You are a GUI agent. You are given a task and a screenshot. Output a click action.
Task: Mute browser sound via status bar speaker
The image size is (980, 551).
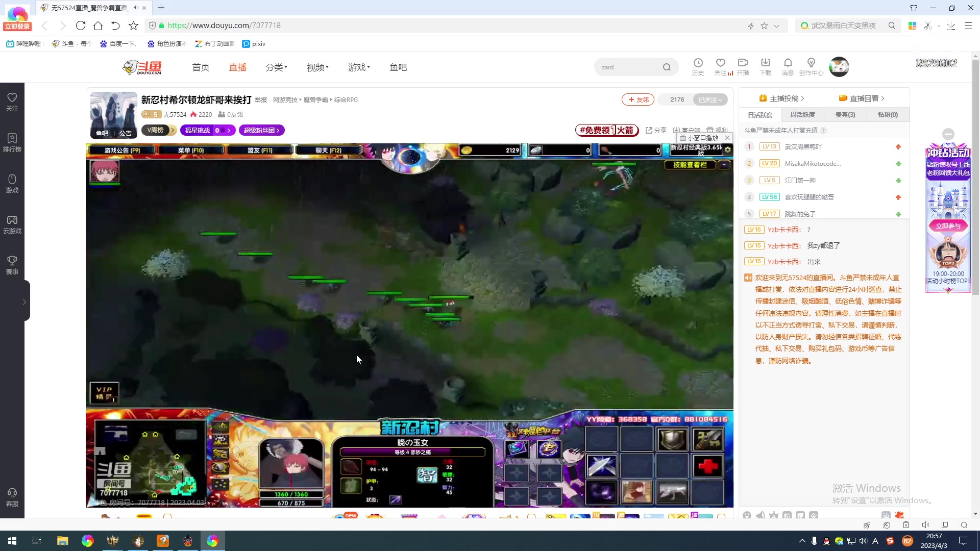pos(925,525)
